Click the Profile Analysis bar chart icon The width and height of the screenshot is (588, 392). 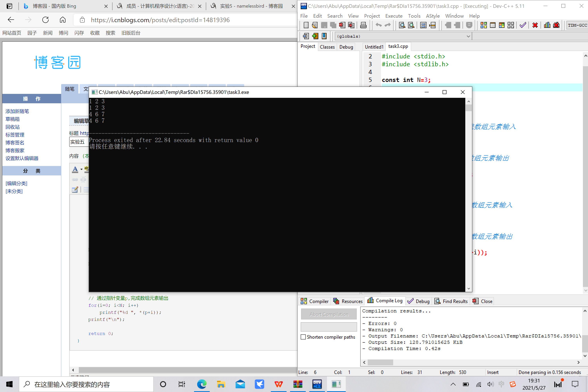pos(547,25)
